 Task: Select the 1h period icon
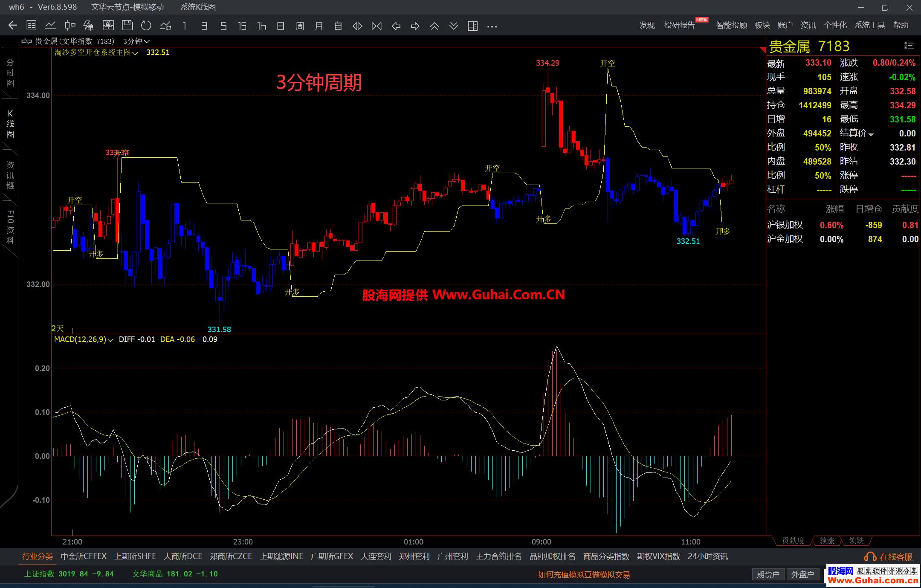pos(262,26)
